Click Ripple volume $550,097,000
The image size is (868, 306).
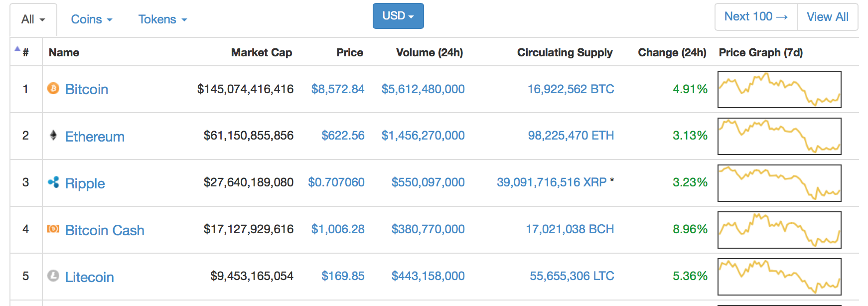[x=428, y=182]
